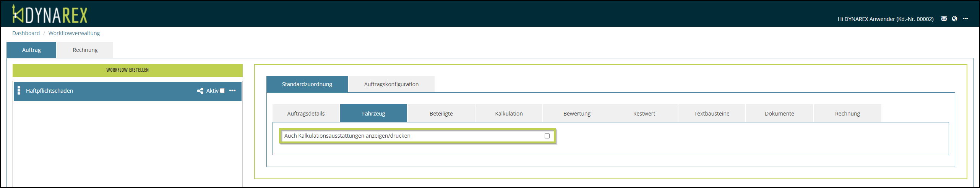
Task: Grab the drag handle of Haftpflichtschaden
Action: pyautogui.click(x=19, y=91)
